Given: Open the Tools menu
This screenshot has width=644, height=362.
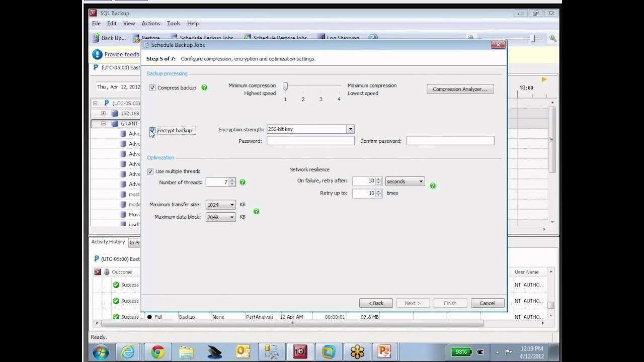Looking at the screenshot, I should click(174, 24).
